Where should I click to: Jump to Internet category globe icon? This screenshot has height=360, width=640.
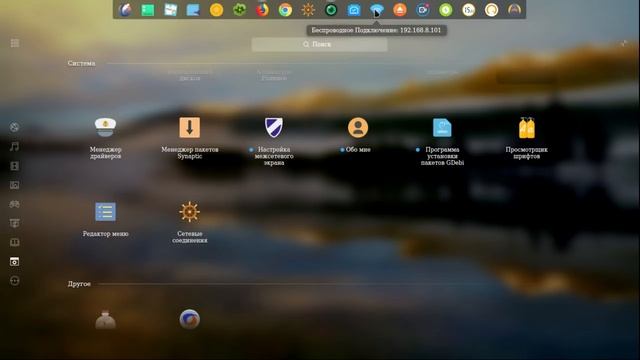point(14,127)
